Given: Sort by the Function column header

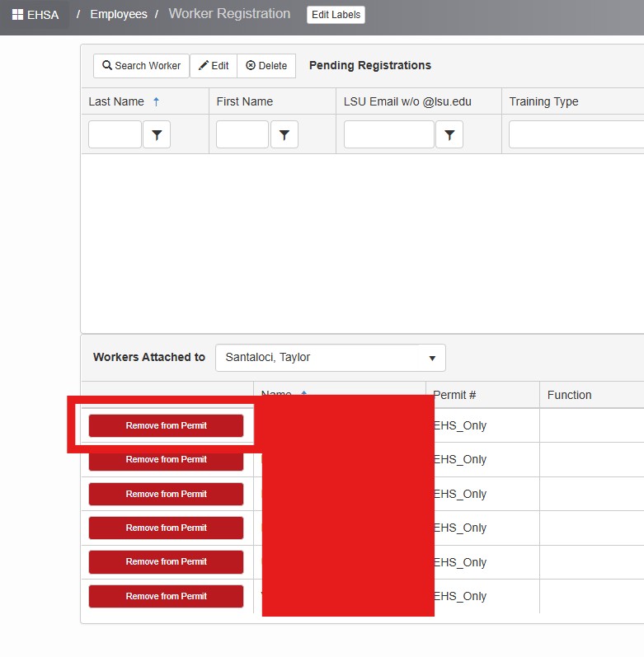Looking at the screenshot, I should [x=570, y=395].
